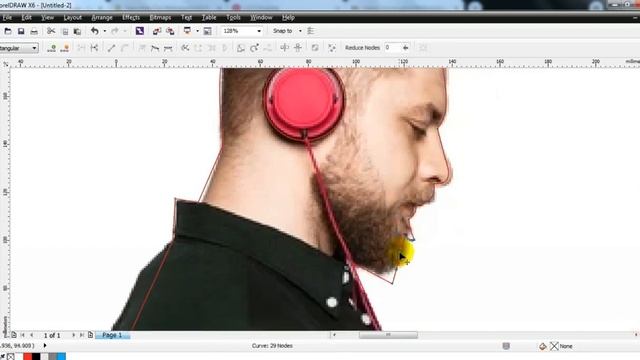Open the Edit menu
This screenshot has height=360, width=640.
click(x=27, y=18)
